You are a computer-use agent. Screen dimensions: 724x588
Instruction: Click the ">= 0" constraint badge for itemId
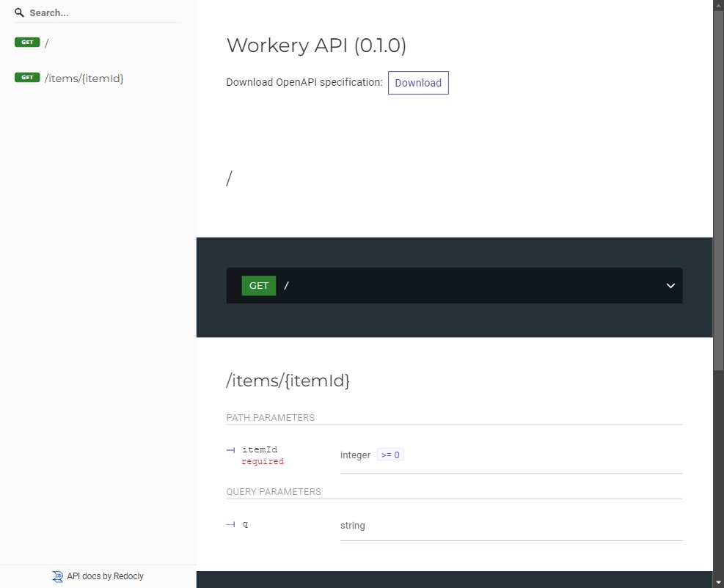coord(390,454)
